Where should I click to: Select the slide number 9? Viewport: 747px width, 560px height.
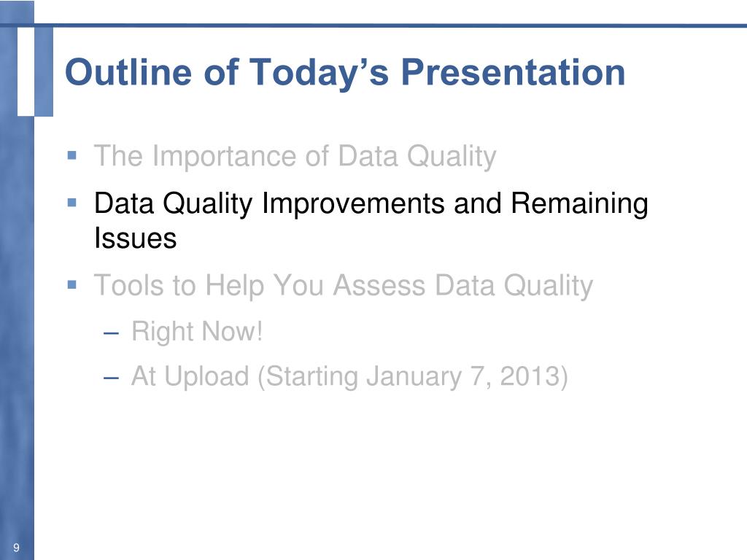pyautogui.click(x=17, y=548)
